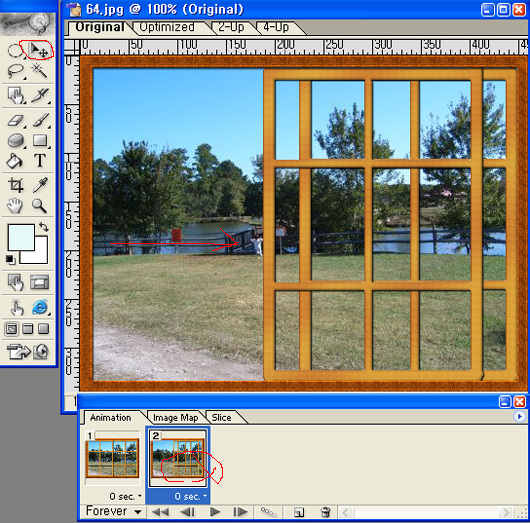This screenshot has width=530, height=523.
Task: Choose the Lasso tool
Action: coord(15,71)
